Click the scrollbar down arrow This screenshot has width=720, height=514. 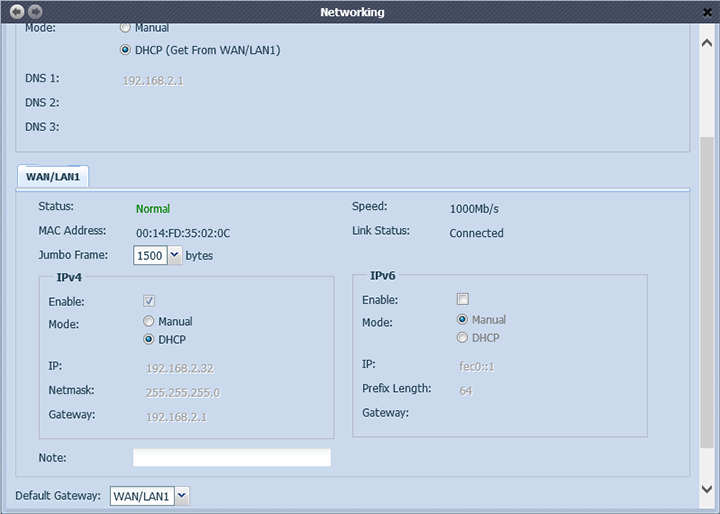coord(708,488)
